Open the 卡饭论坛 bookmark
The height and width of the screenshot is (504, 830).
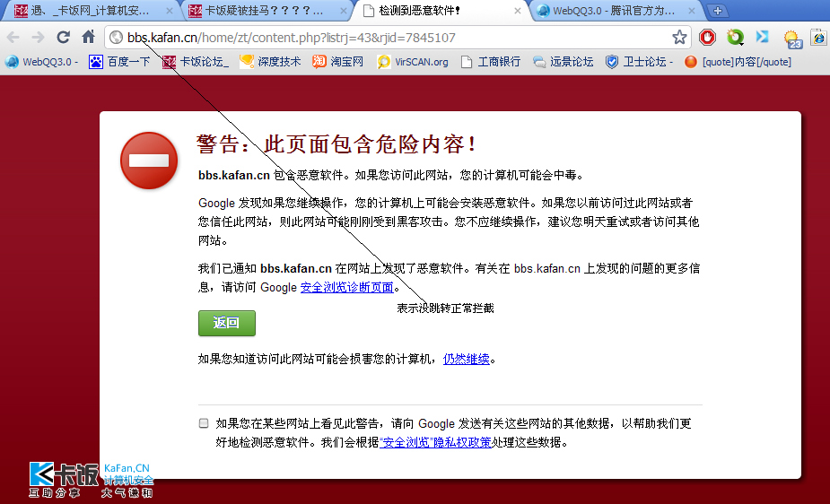[196, 62]
